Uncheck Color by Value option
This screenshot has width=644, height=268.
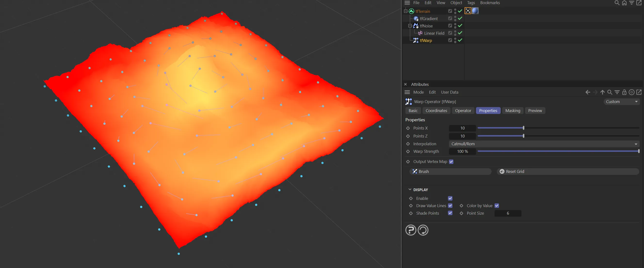point(497,206)
